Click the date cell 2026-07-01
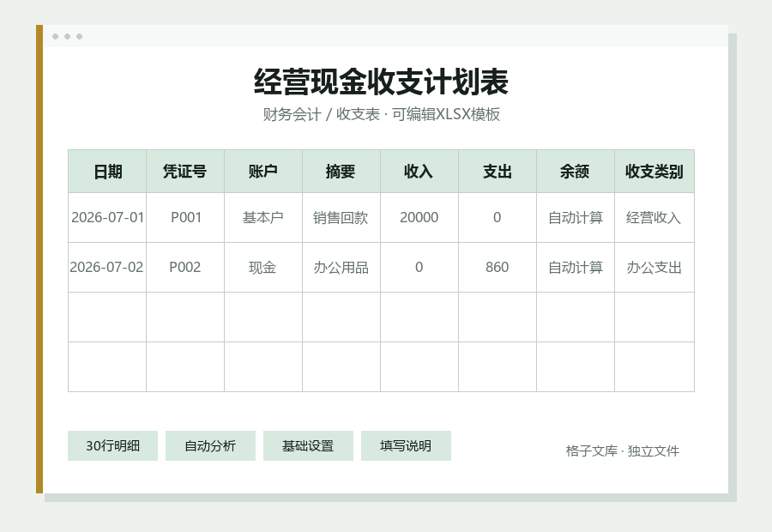Viewport: 772px width, 532px height. [x=107, y=218]
